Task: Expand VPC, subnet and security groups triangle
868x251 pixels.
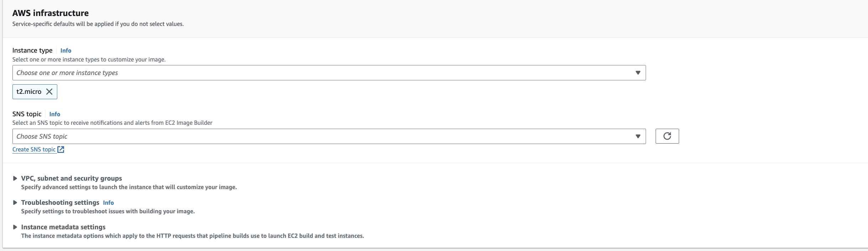Action: click(x=15, y=178)
